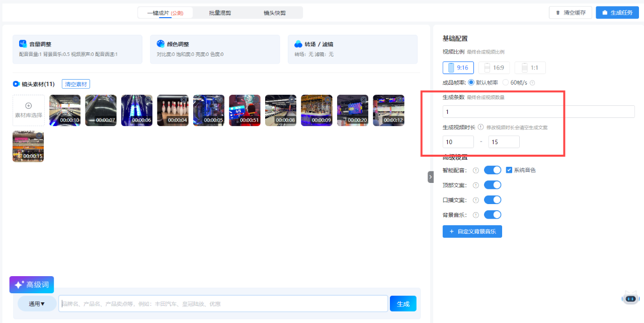Click the info icon beside 生成视频时长
Image resolution: width=644 pixels, height=323 pixels.
click(x=480, y=127)
